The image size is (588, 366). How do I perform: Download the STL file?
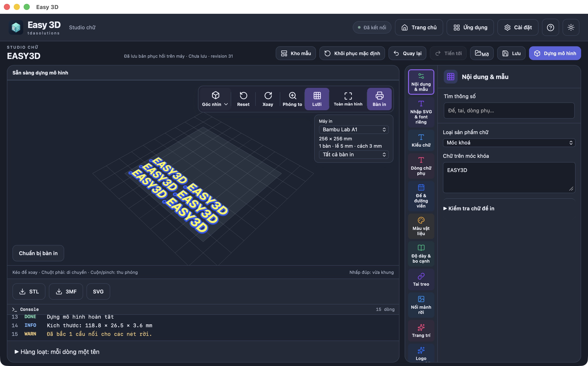coord(29,292)
